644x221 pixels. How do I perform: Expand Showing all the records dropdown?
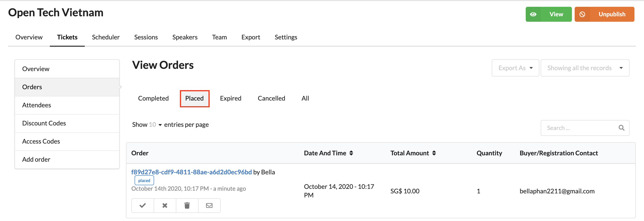pos(585,68)
